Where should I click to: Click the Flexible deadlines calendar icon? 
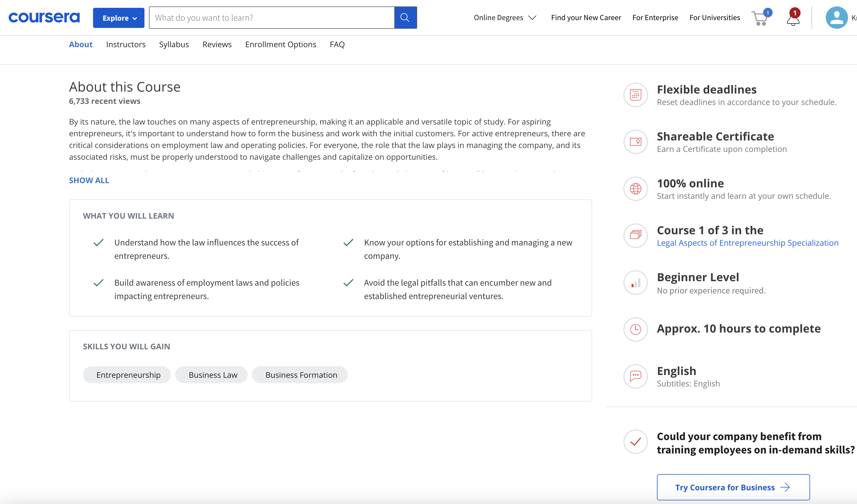coord(635,95)
